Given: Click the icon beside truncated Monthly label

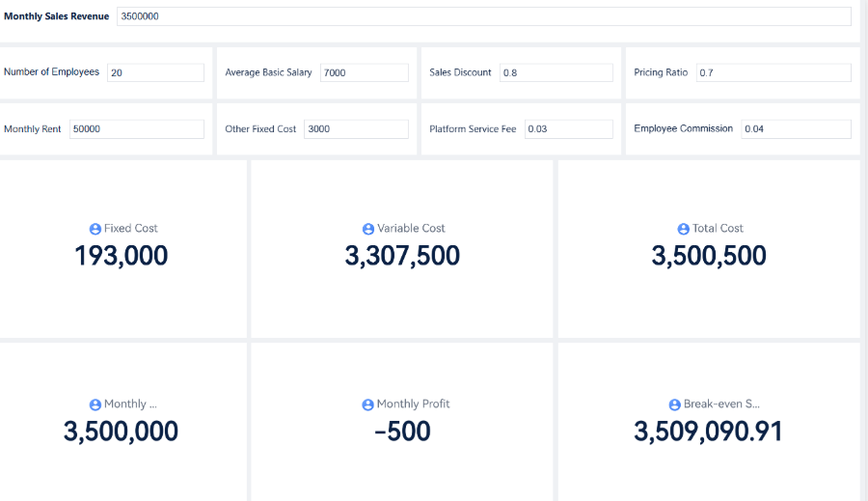Looking at the screenshot, I should 95,404.
